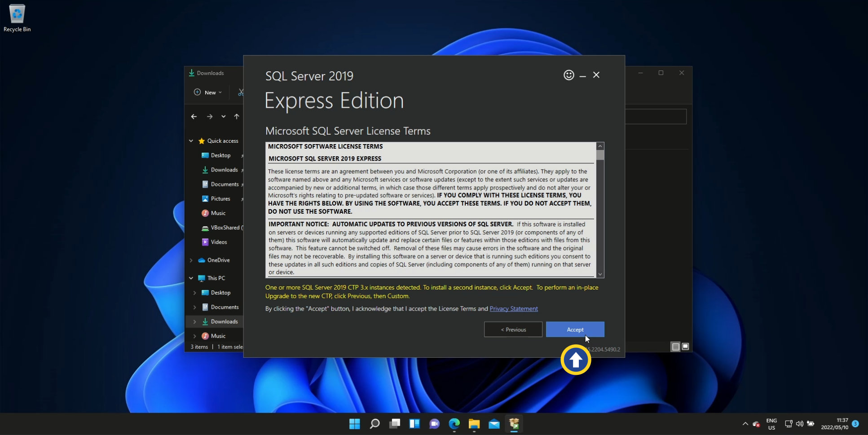
Task: Select OneDrive in navigation pane
Action: point(218,260)
